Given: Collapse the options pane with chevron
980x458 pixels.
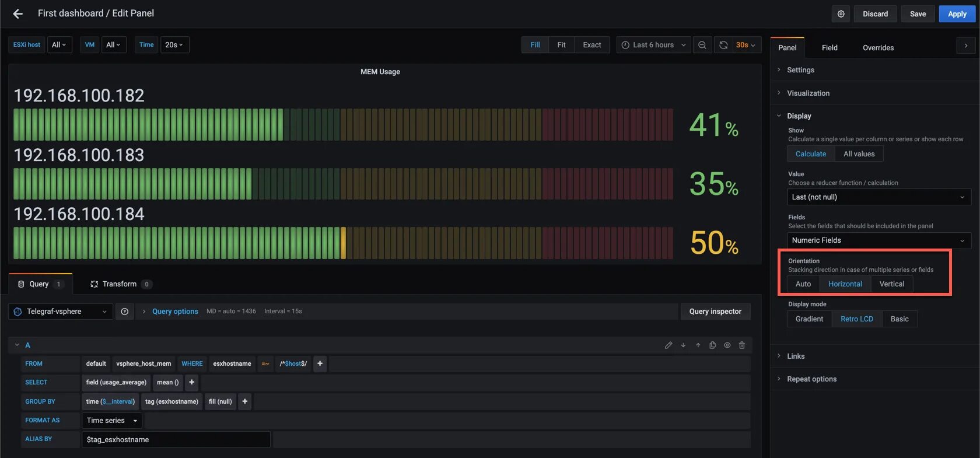Looking at the screenshot, I should click(966, 46).
